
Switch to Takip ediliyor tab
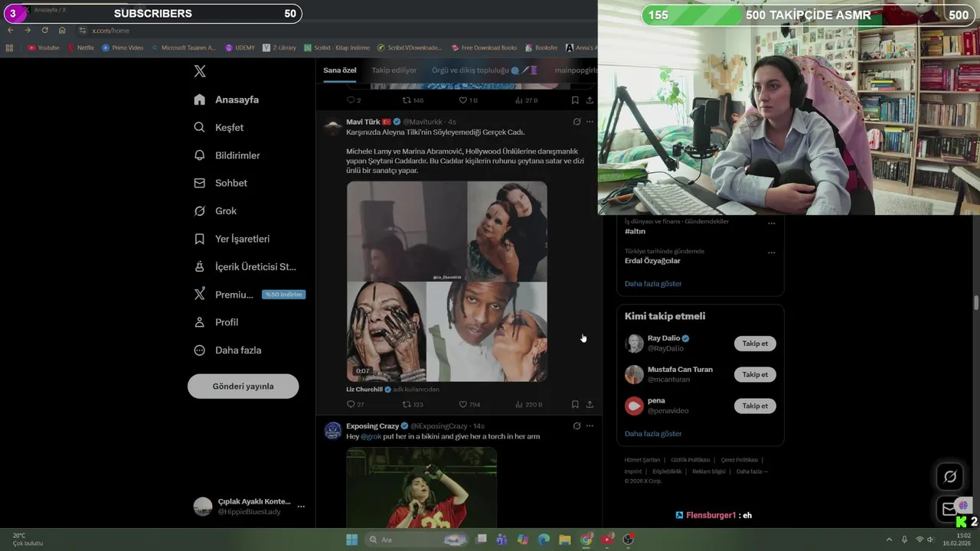click(x=394, y=70)
